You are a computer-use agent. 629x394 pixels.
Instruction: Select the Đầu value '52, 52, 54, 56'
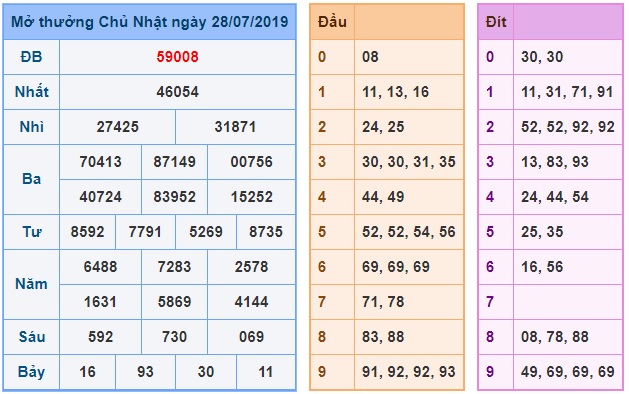(408, 232)
